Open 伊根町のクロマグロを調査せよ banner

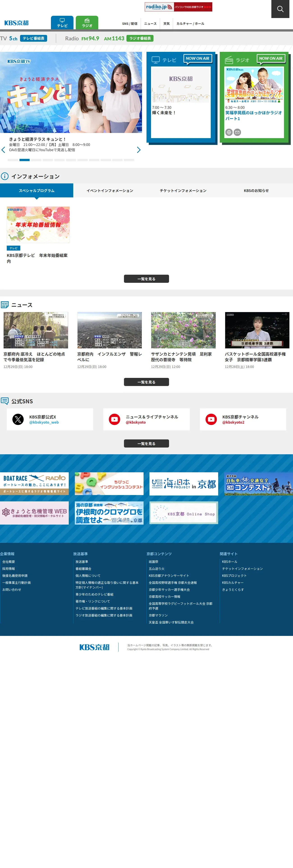tap(109, 512)
